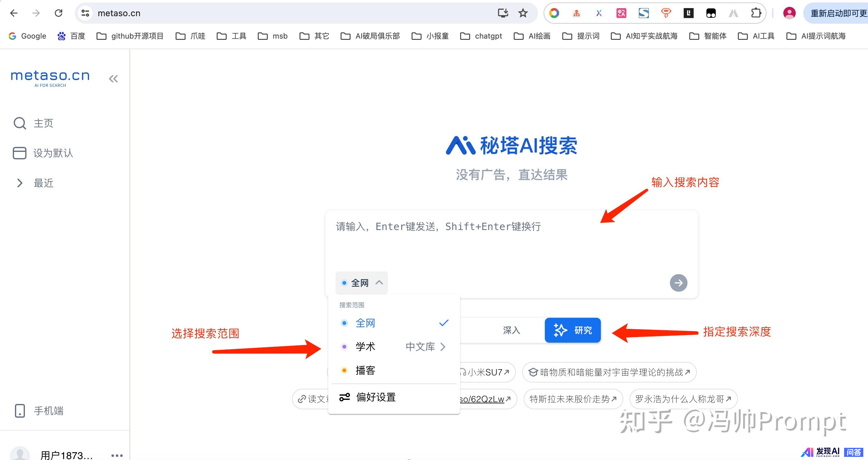Select 播客 search scope option
Viewport: 868px width, 460px height.
[394, 370]
